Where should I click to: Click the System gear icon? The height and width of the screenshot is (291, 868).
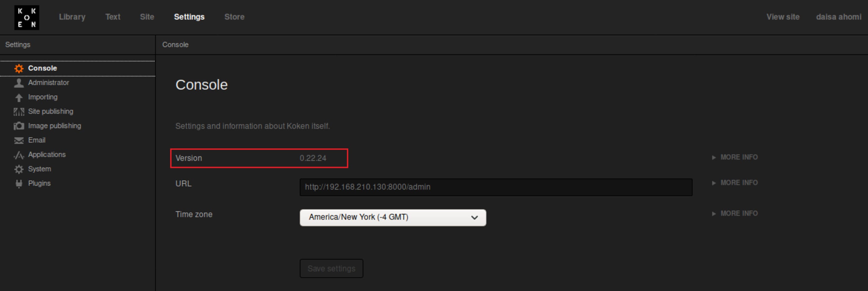point(19,169)
